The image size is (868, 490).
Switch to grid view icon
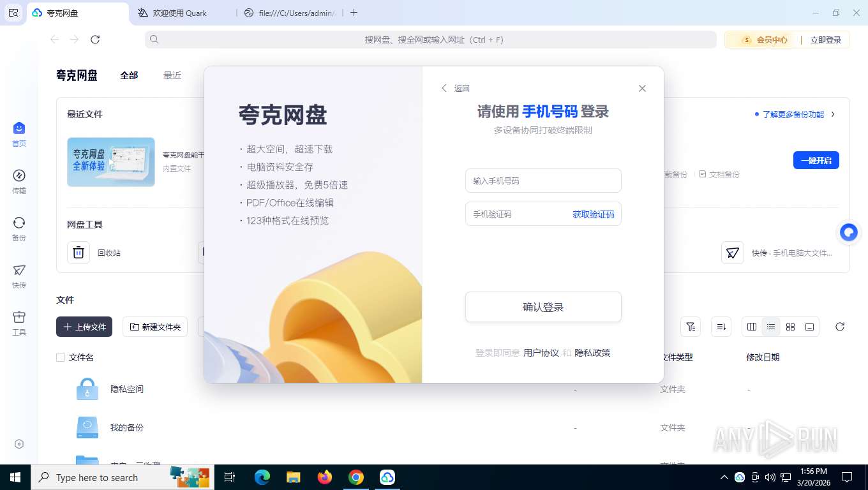(790, 327)
